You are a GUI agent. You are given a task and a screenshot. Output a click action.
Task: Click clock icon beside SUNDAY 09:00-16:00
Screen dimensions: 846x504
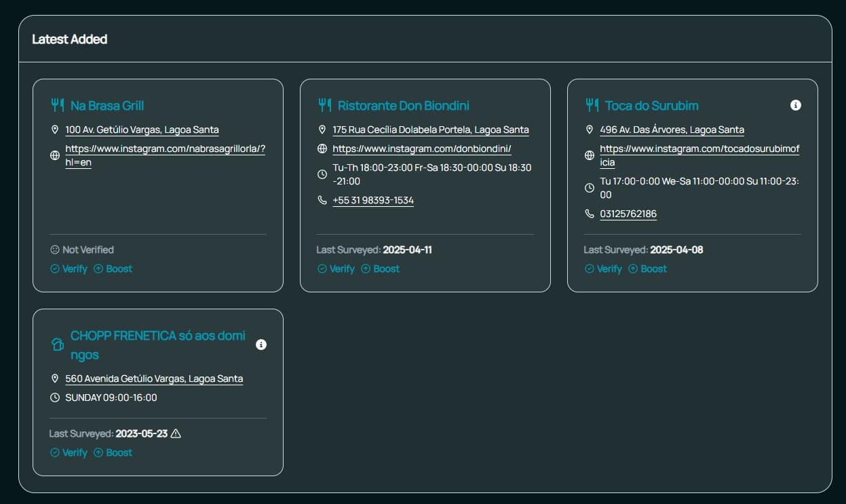(55, 398)
